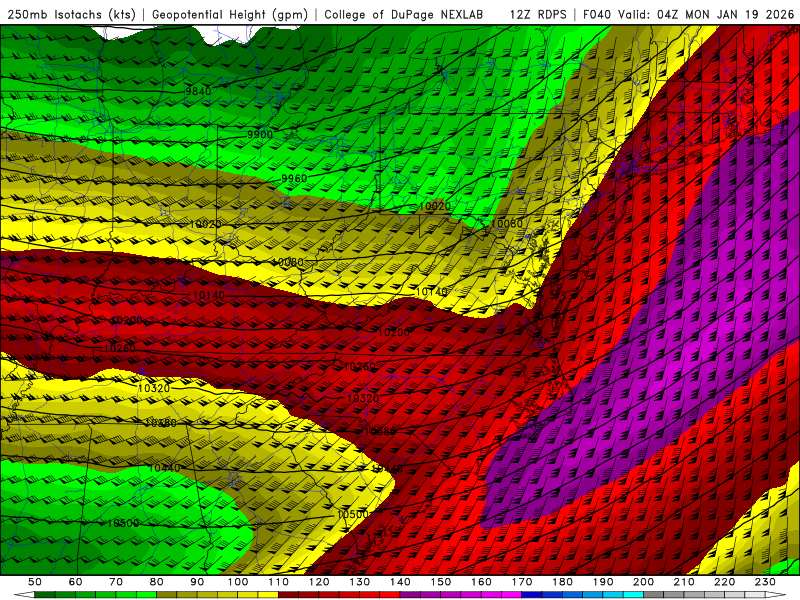
Task: Click the 60 value on the color scale
Action: [x=76, y=582]
